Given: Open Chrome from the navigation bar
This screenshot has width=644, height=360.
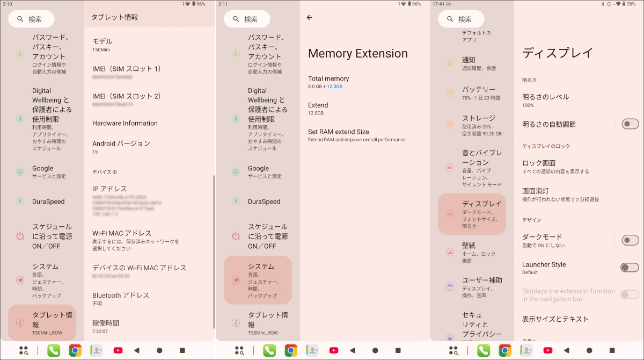Looking at the screenshot, I should coord(75,350).
